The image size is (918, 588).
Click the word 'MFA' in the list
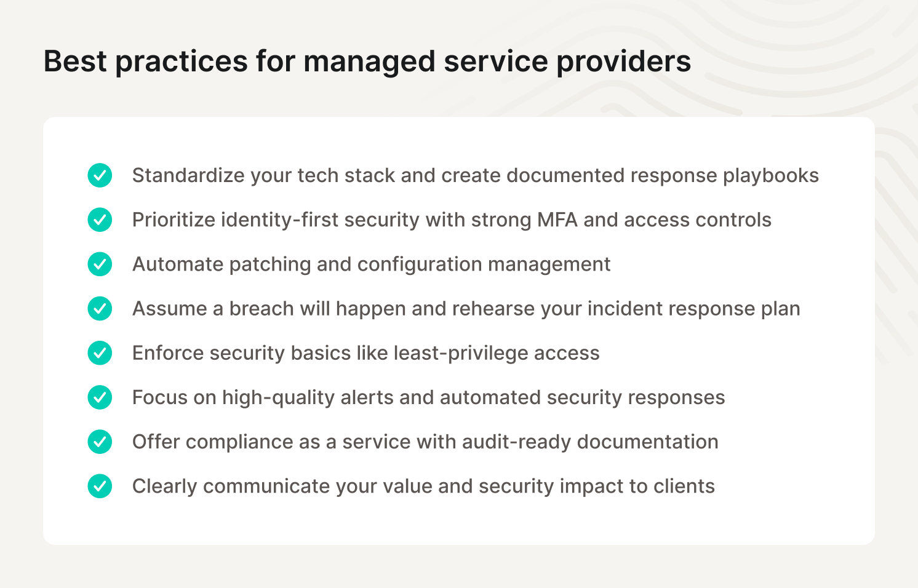pyautogui.click(x=557, y=220)
